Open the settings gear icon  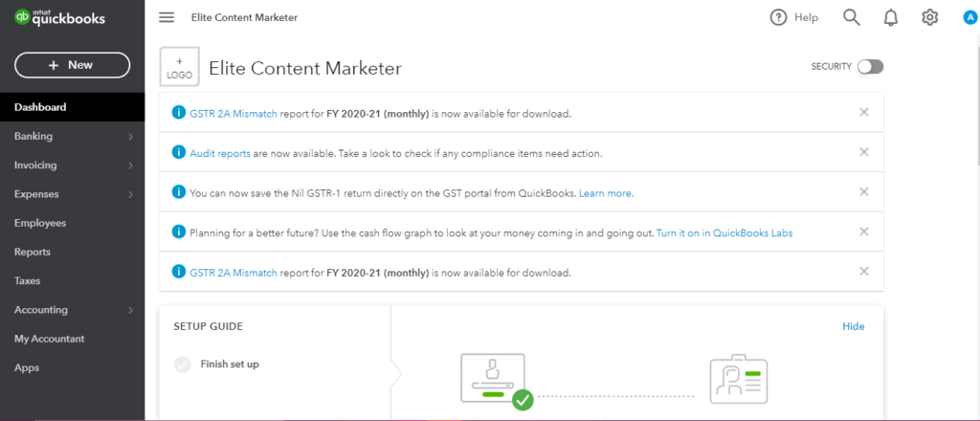click(x=929, y=17)
